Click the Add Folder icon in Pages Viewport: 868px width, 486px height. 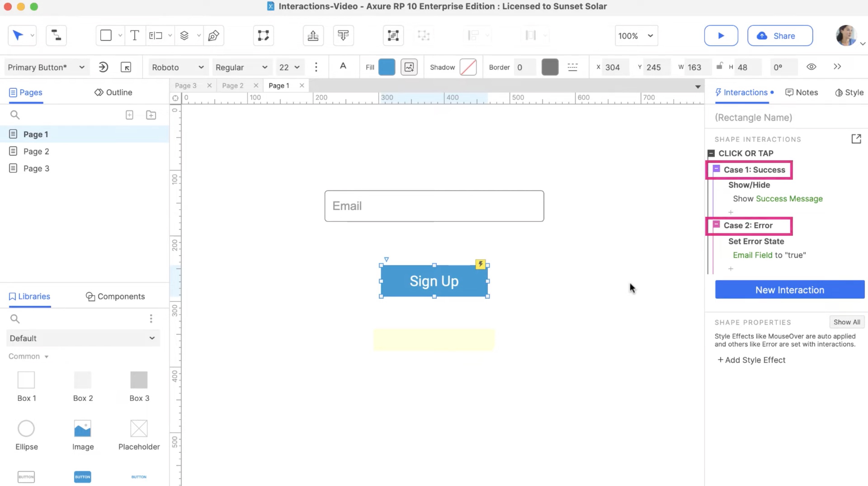tap(151, 115)
